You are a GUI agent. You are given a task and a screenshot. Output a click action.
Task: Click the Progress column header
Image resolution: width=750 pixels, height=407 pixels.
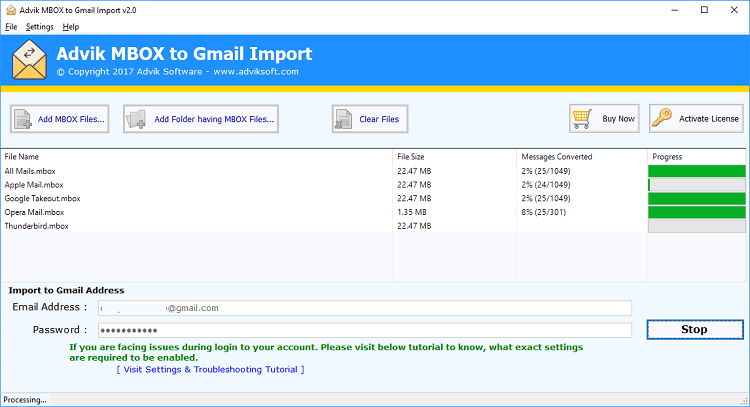[696, 157]
